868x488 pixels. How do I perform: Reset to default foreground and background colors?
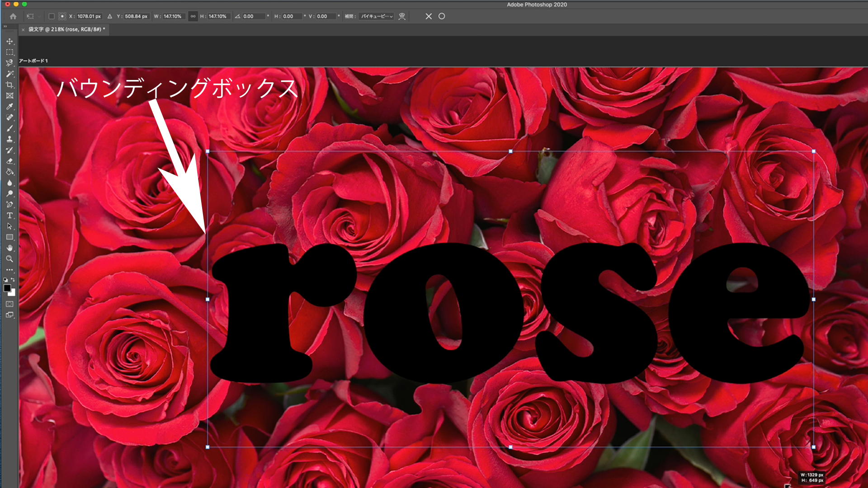5,280
